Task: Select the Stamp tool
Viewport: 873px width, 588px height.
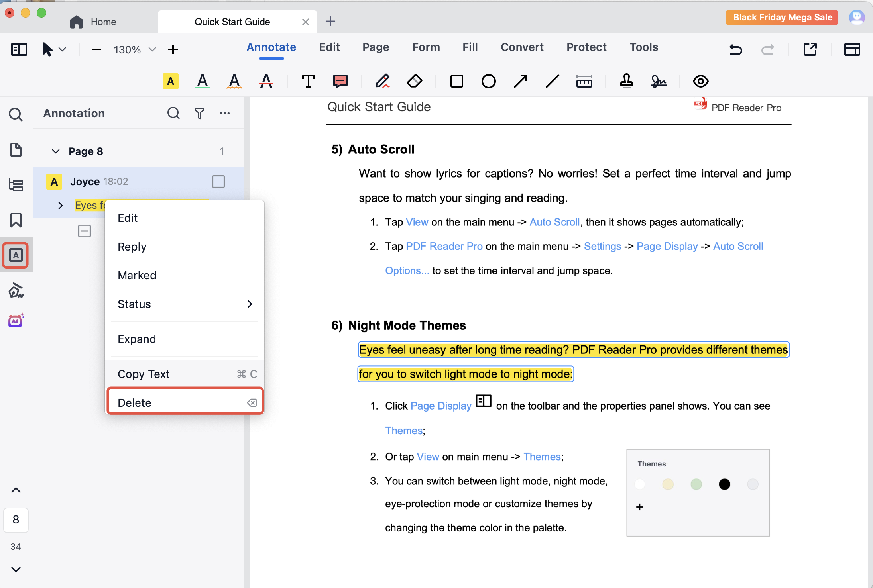Action: click(x=626, y=81)
